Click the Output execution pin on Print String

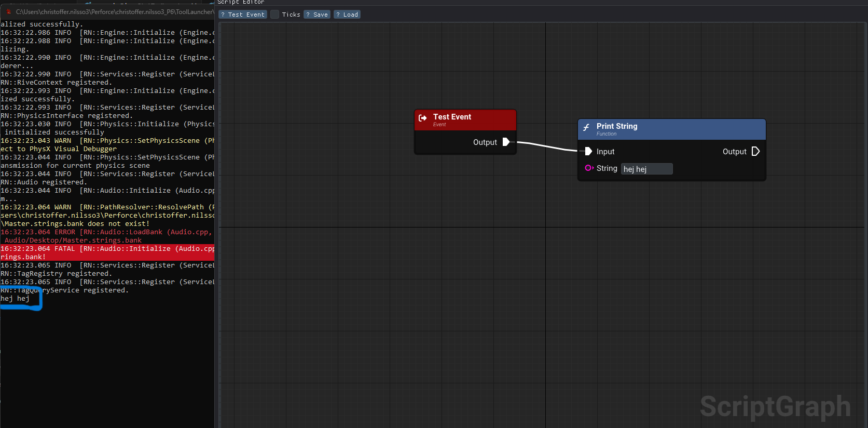pyautogui.click(x=755, y=152)
